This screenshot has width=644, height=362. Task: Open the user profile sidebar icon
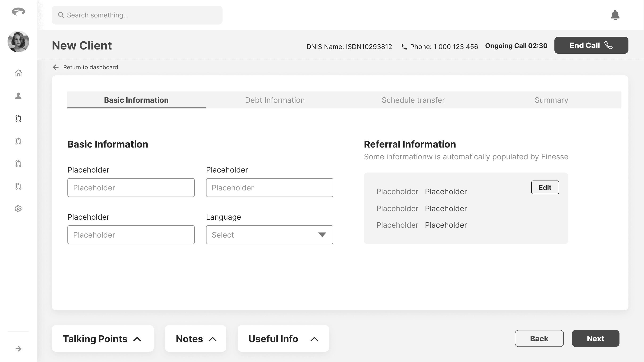click(18, 96)
